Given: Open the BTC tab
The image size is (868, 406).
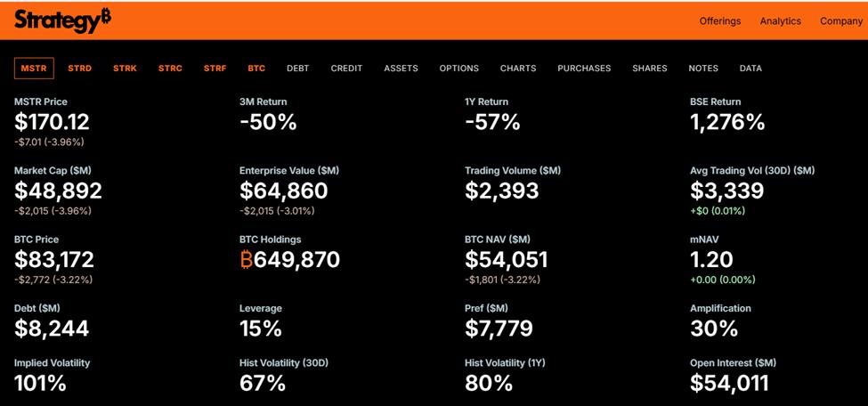Looking at the screenshot, I should (x=256, y=69).
